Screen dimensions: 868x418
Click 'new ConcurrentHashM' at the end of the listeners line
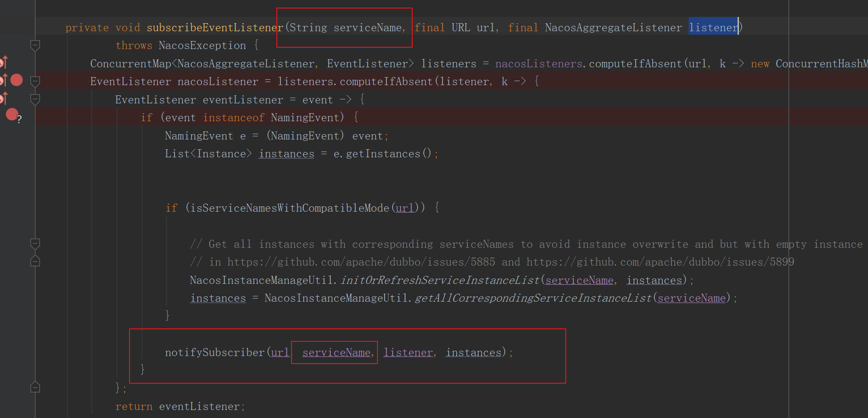pos(809,64)
